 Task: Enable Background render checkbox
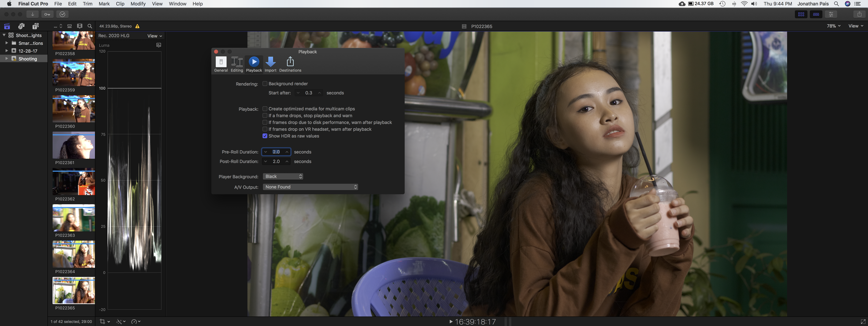point(265,84)
